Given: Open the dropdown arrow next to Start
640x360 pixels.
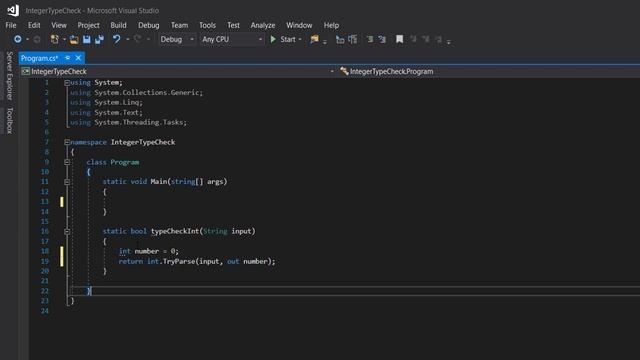Looking at the screenshot, I should coord(300,40).
